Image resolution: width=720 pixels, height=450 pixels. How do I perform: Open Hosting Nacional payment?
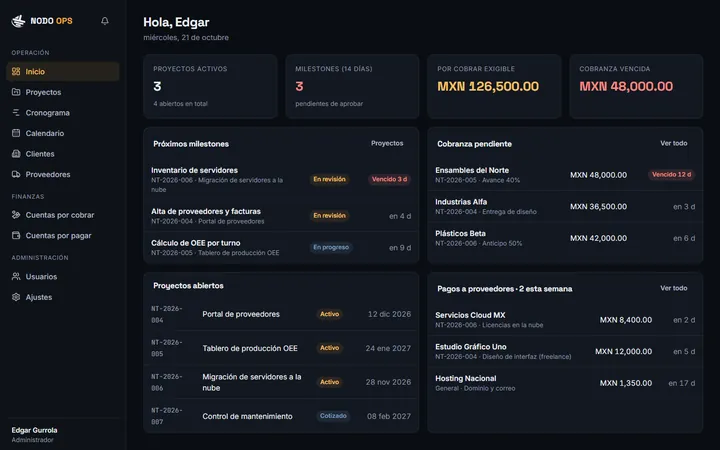(565, 383)
